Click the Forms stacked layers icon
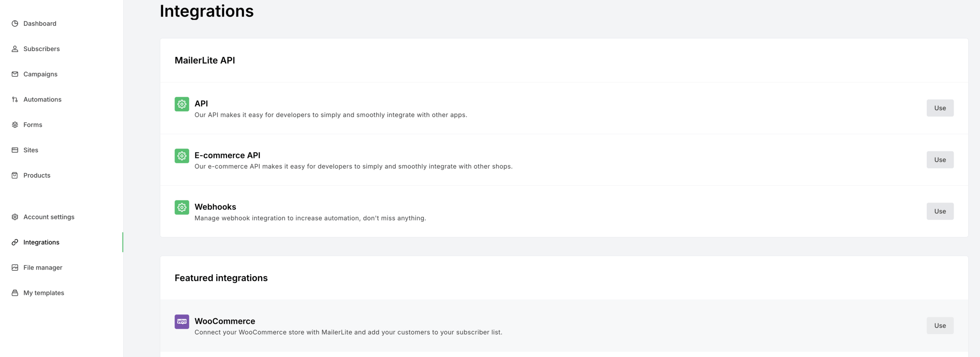This screenshot has height=357, width=980. pyautogui.click(x=15, y=124)
